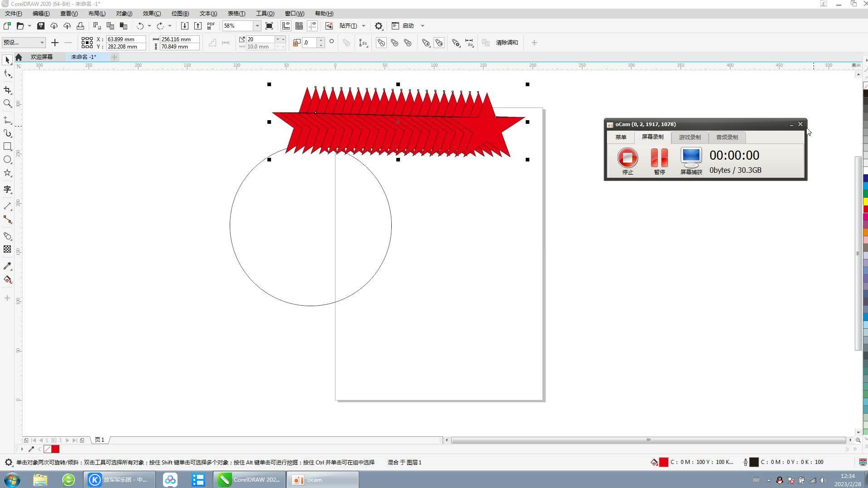Select the Zoom tool
Screen dimensions: 868x488
(7, 104)
